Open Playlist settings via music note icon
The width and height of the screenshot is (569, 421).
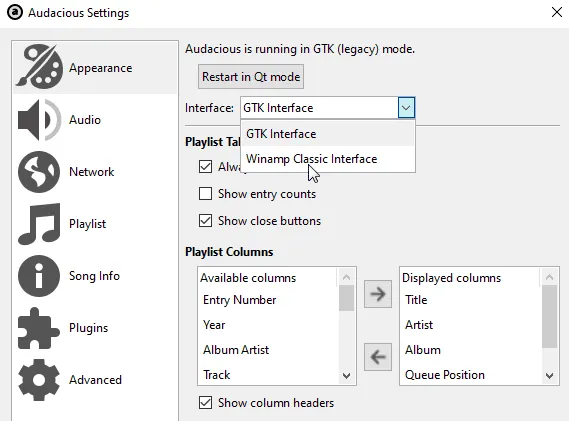coord(39,224)
